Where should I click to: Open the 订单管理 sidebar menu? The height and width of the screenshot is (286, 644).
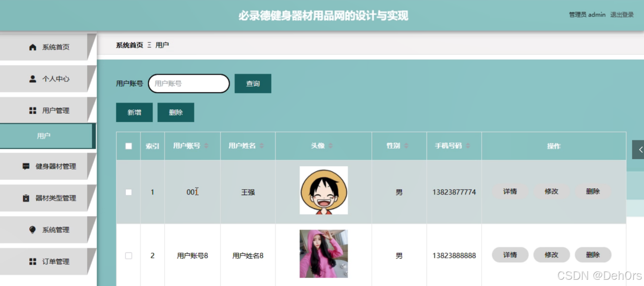[x=48, y=262]
